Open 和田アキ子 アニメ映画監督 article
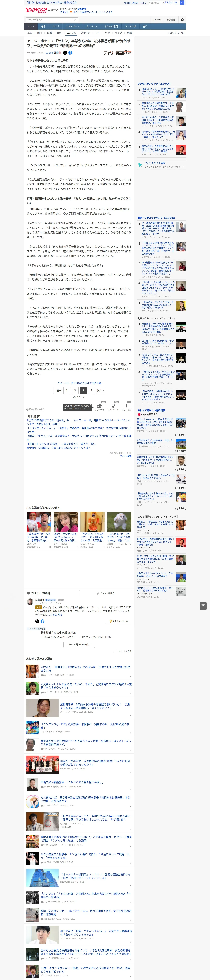210x980 pixels. click(x=96, y=933)
